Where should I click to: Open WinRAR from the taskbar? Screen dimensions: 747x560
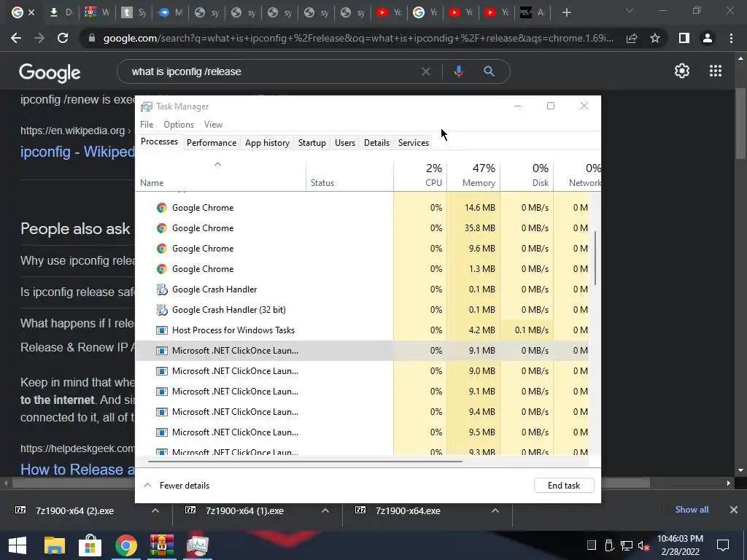coord(162,545)
